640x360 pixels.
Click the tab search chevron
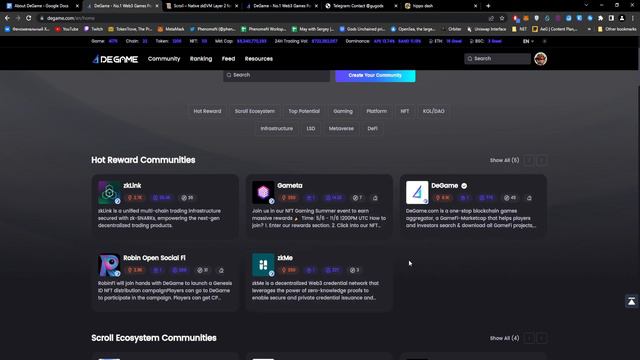pyautogui.click(x=586, y=5)
